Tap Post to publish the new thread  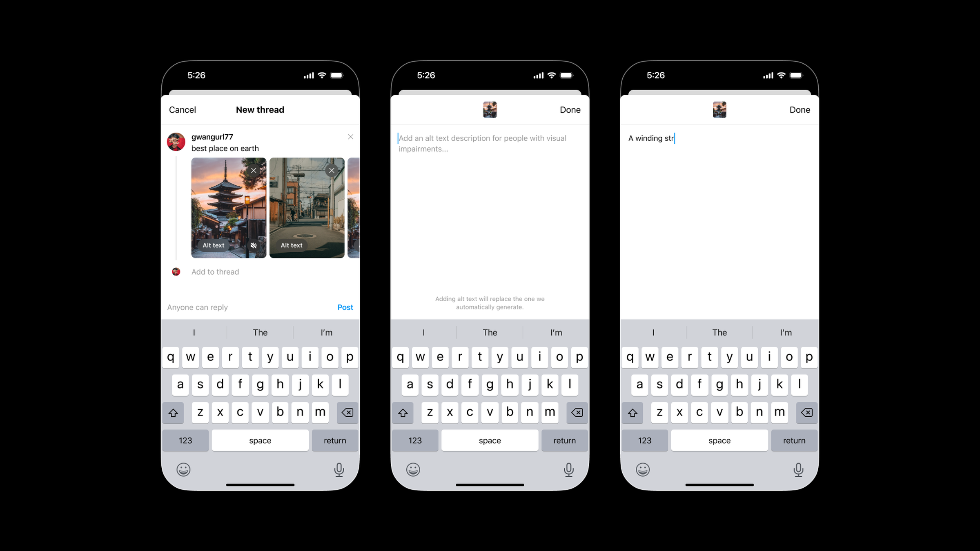click(x=345, y=307)
